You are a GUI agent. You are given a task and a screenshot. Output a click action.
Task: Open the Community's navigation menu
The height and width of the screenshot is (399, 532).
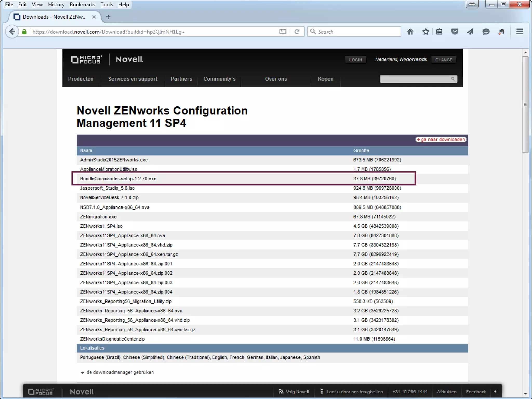pos(220,79)
